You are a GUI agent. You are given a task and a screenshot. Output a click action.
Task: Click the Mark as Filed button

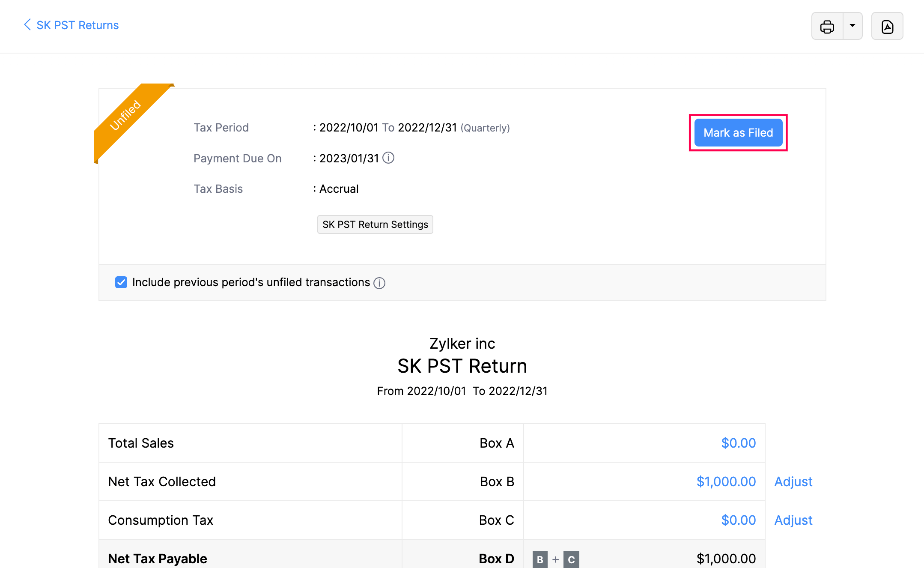click(x=738, y=133)
